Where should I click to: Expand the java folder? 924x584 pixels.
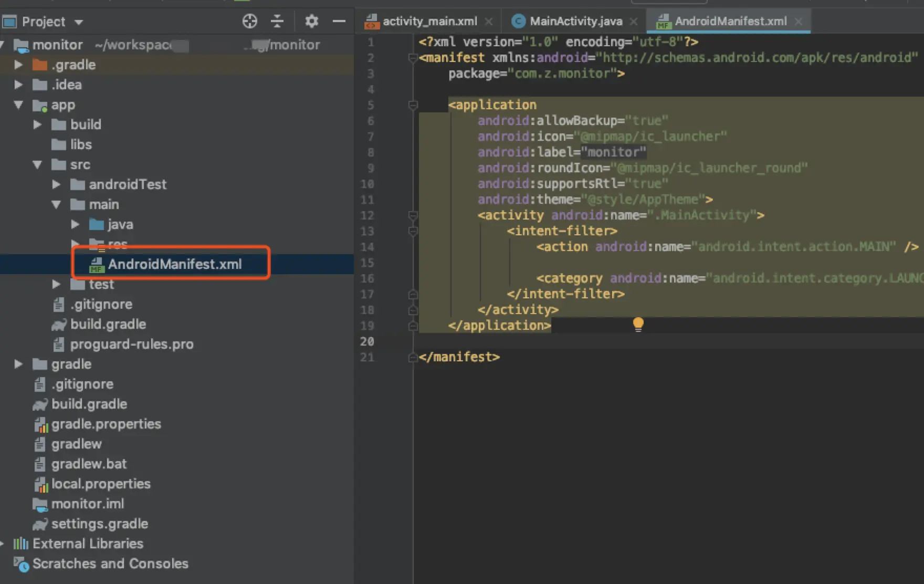75,224
